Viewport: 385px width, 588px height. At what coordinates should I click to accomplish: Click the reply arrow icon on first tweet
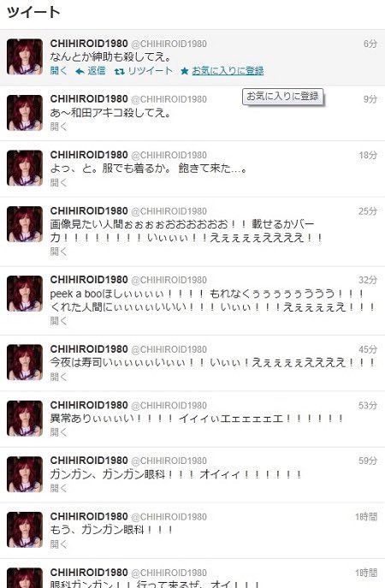coord(80,71)
